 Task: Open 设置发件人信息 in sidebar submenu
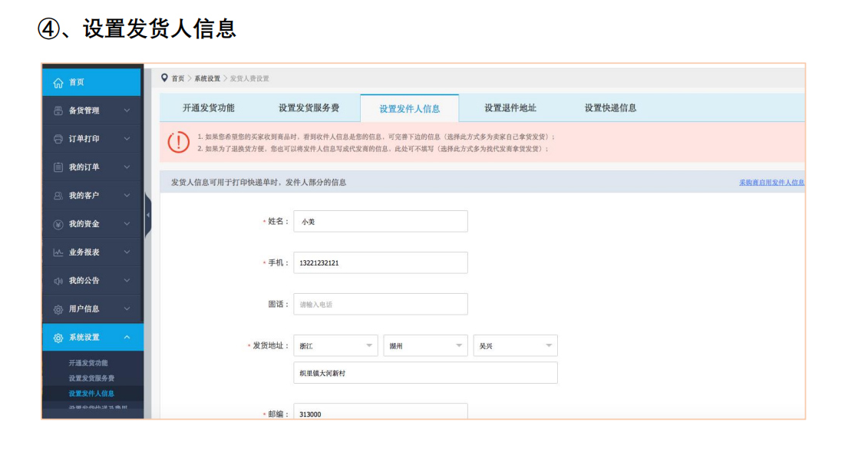pos(91,394)
